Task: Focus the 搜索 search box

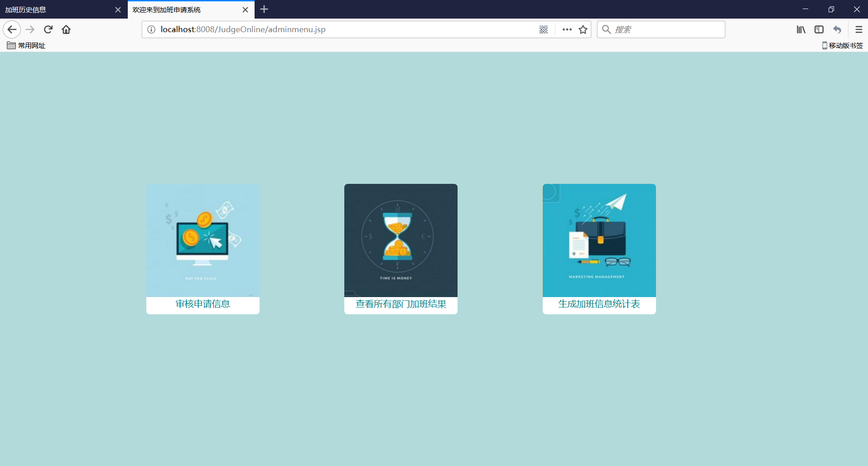Action: pos(661,29)
